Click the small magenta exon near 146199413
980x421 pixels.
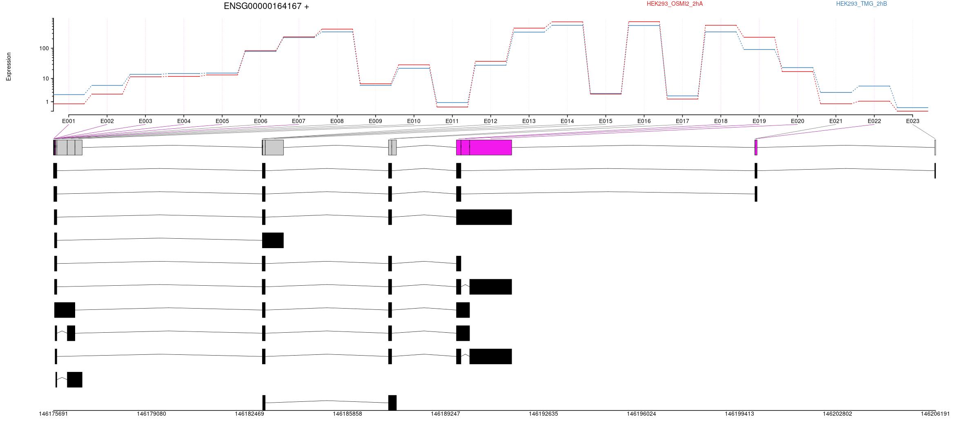coord(756,148)
